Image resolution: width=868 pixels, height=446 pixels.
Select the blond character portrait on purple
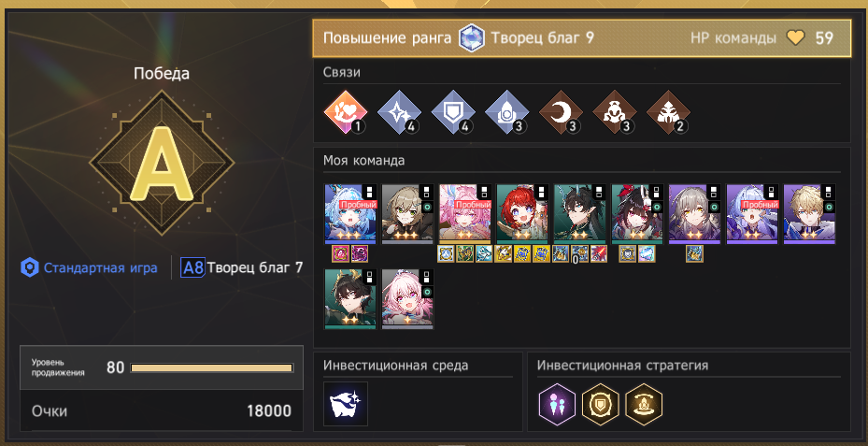[x=809, y=214]
